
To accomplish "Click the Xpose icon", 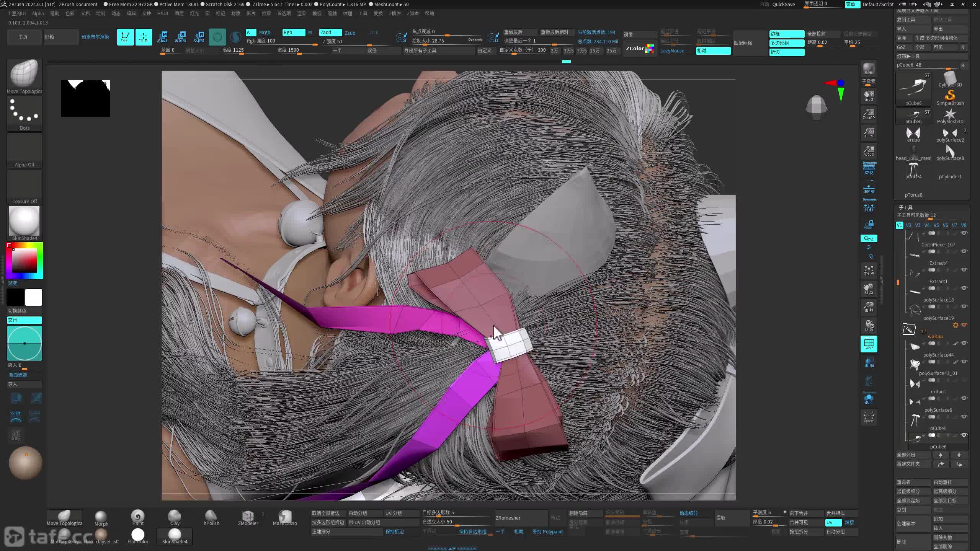I will point(869,417).
